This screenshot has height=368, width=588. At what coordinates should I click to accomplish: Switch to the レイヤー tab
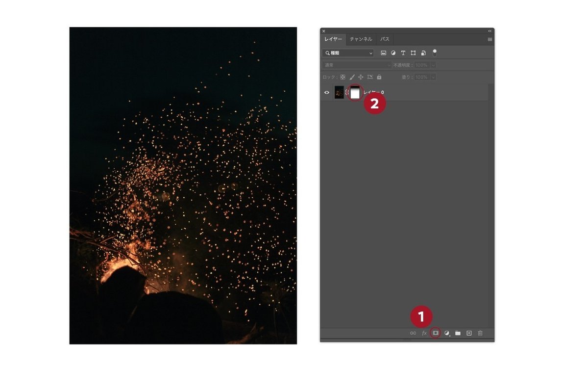point(333,39)
